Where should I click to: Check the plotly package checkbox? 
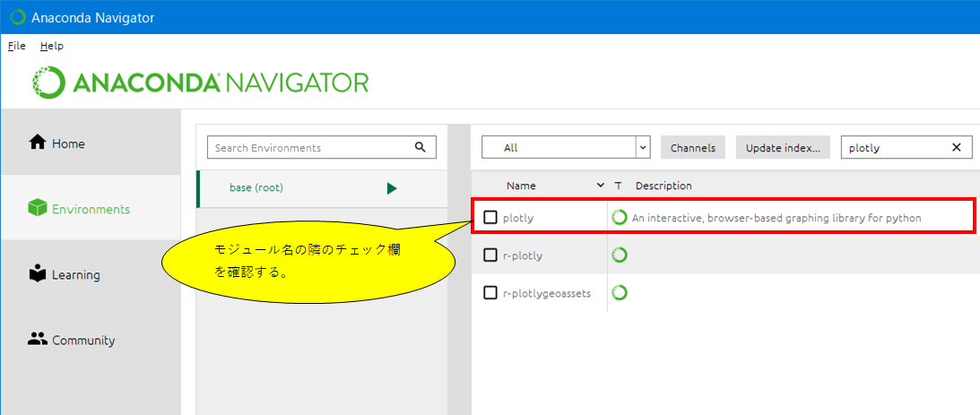click(x=490, y=218)
